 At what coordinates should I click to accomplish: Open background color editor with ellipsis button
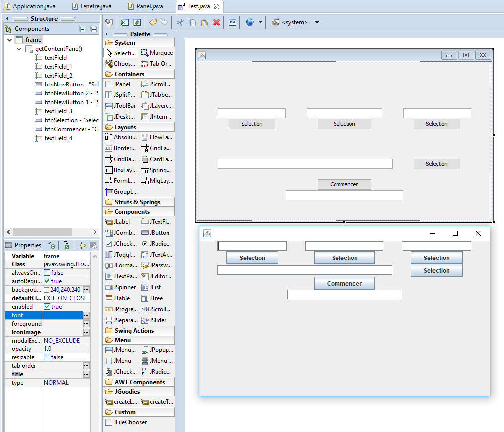tap(86, 290)
